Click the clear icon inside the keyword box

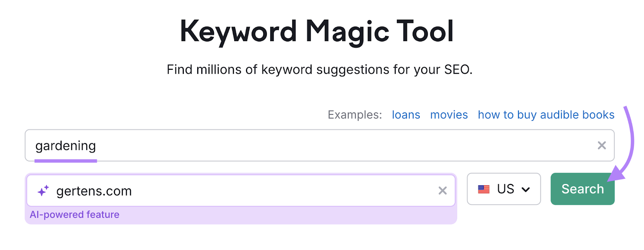(x=602, y=145)
